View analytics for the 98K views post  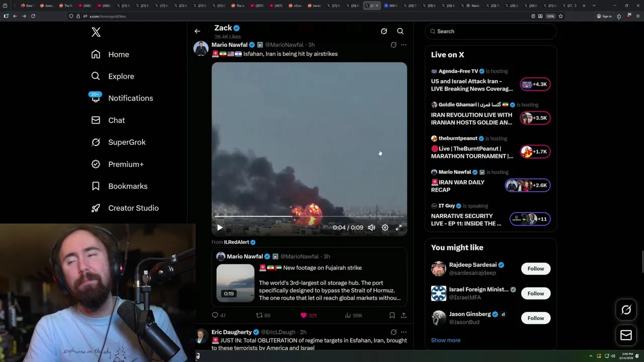(x=354, y=315)
